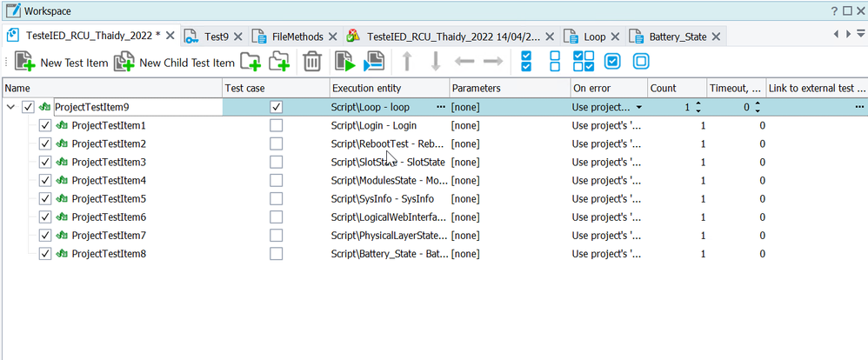
Task: Click the New Child Test Item button
Action: (175, 63)
